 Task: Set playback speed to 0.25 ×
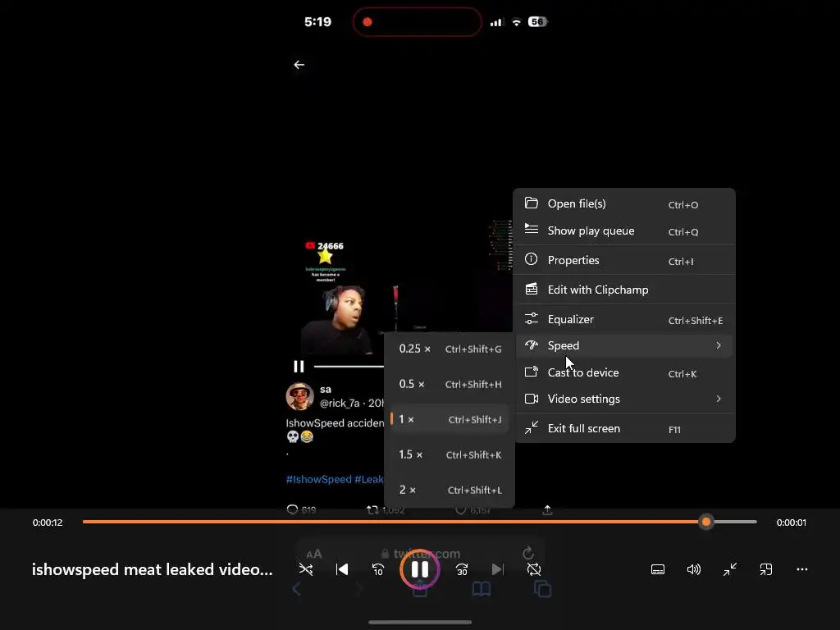450,349
